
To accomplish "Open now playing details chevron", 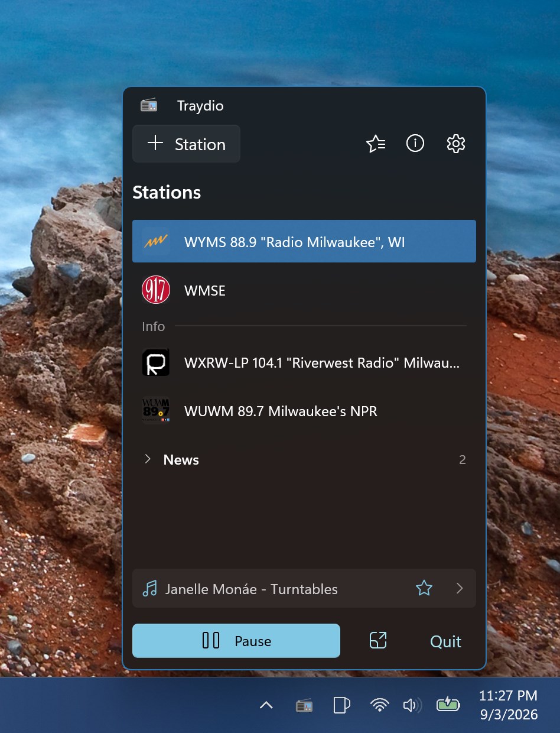I will coord(460,588).
